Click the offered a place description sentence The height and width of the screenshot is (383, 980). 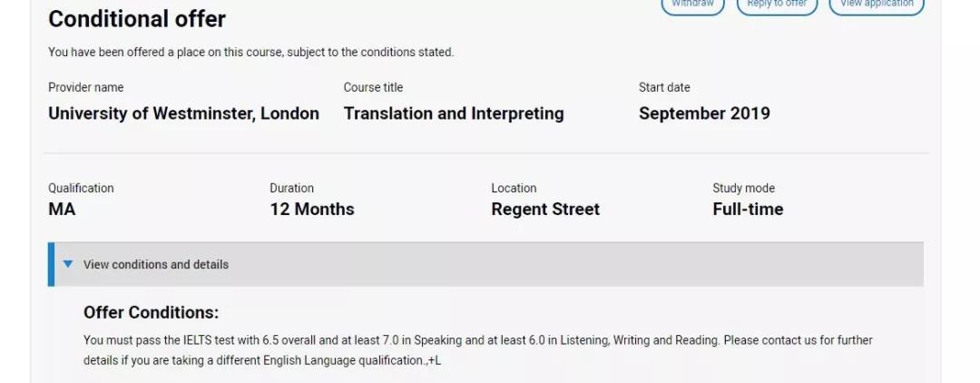(250, 53)
